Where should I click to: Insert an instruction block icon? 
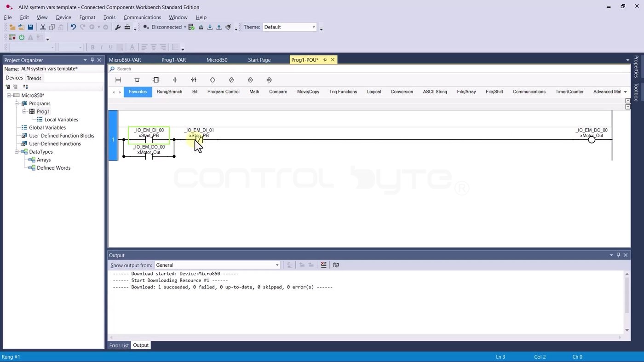(156, 80)
